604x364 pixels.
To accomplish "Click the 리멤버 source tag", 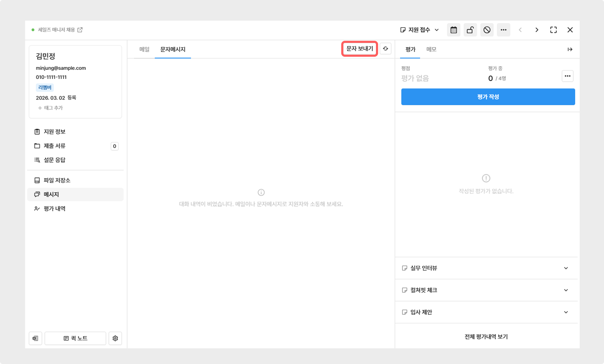I will coord(45,87).
